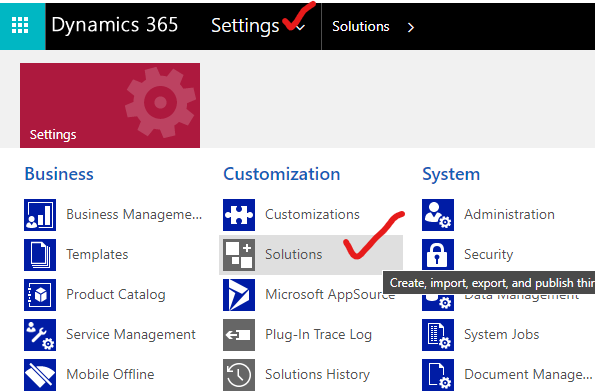Viewport: 595px width, 392px height.
Task: Click the Data Management icon
Action: point(438,302)
